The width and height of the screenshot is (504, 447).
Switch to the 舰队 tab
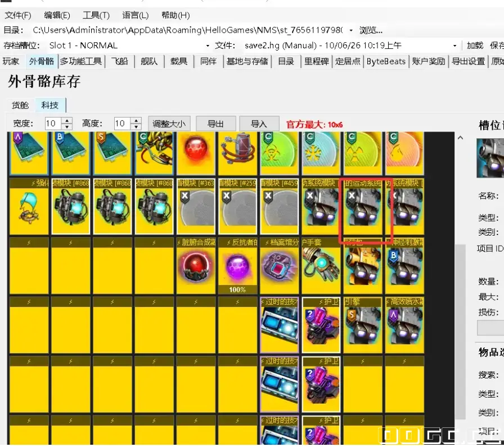coord(149,61)
